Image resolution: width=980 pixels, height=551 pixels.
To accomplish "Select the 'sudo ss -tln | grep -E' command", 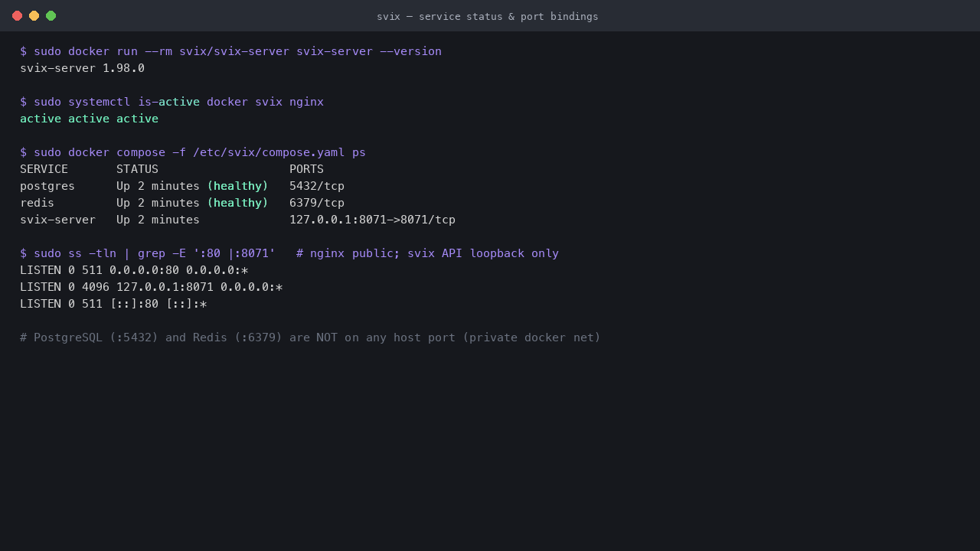I will pyautogui.click(x=148, y=253).
